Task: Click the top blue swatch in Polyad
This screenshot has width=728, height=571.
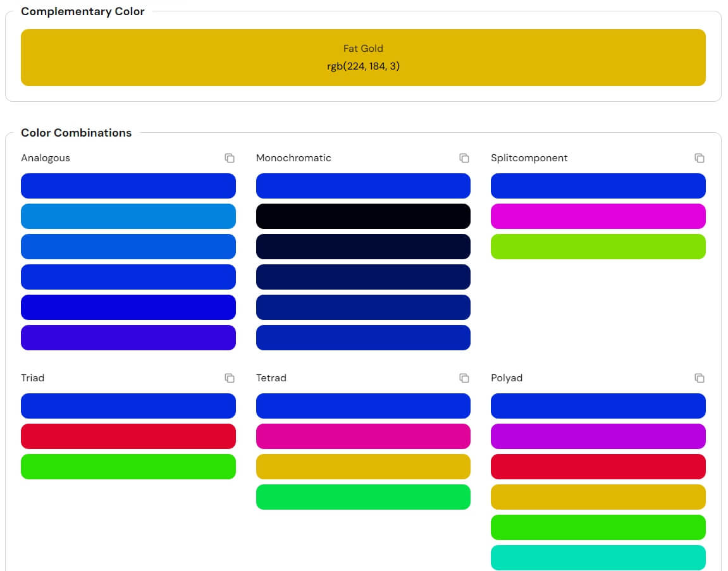Action: 598,406
